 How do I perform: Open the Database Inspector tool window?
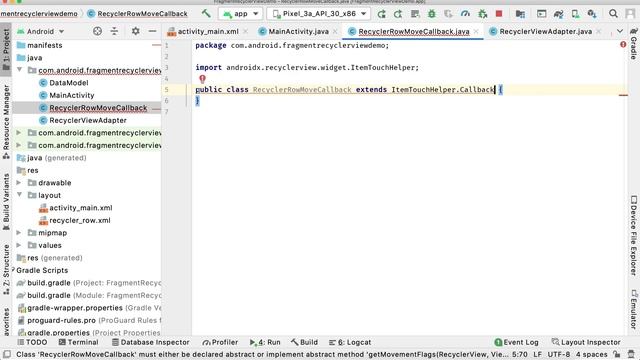[151, 342]
